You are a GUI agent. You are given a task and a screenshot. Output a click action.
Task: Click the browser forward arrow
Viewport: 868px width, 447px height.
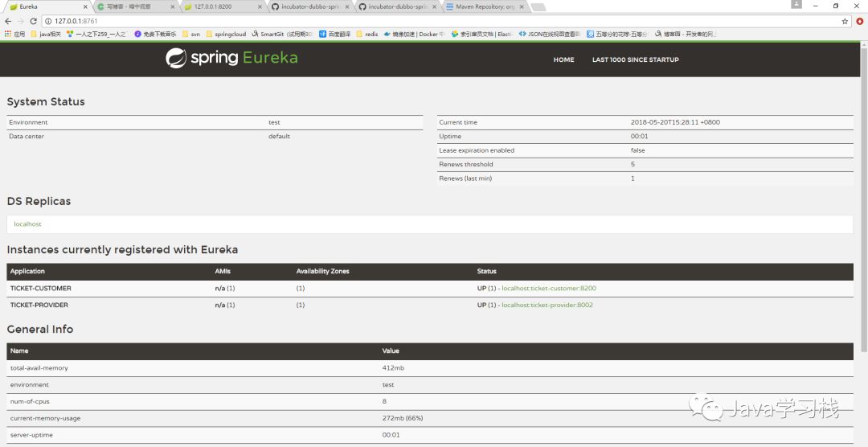[x=20, y=21]
